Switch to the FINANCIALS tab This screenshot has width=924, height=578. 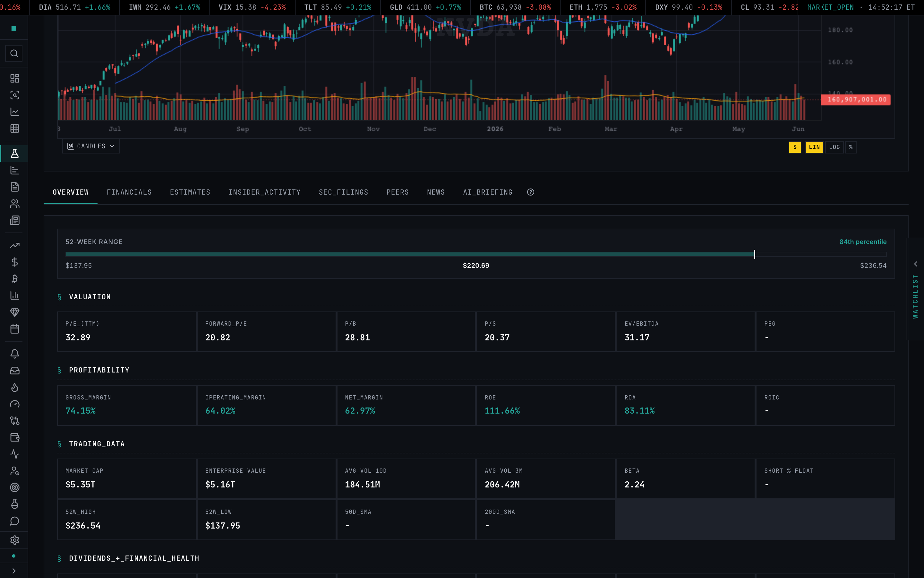(x=129, y=192)
